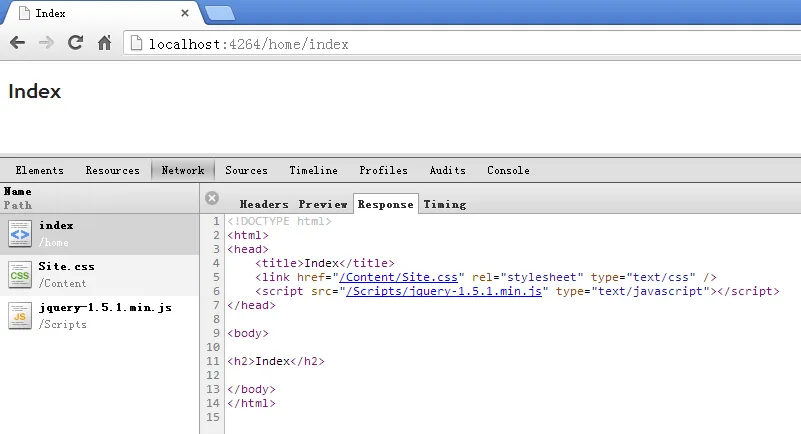
Task: Click the browser forward arrow
Action: click(x=46, y=43)
